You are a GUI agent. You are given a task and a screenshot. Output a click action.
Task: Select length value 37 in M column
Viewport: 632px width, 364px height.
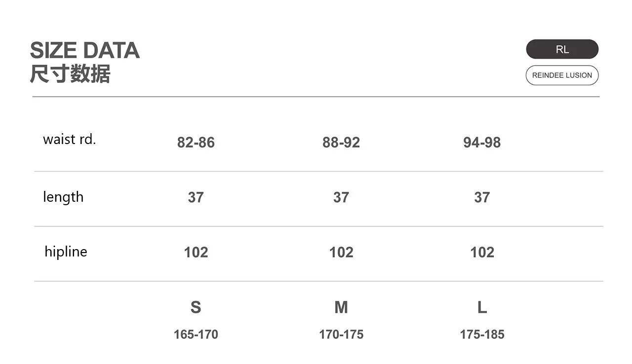coord(341,197)
